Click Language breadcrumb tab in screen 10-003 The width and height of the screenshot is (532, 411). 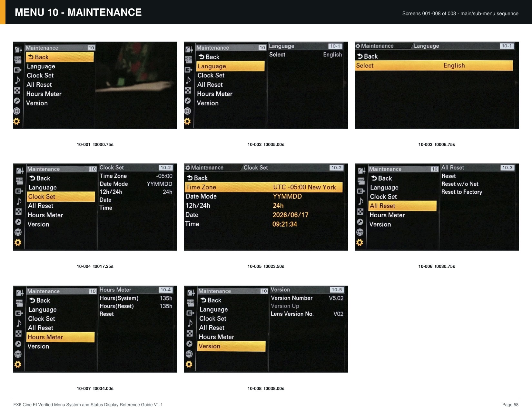tap(426, 46)
